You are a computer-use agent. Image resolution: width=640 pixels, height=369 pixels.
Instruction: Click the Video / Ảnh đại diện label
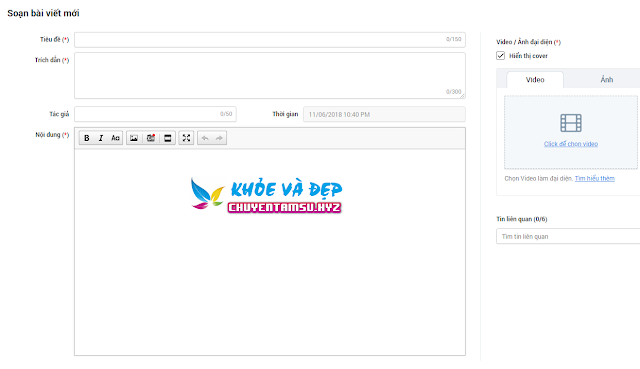click(x=529, y=42)
